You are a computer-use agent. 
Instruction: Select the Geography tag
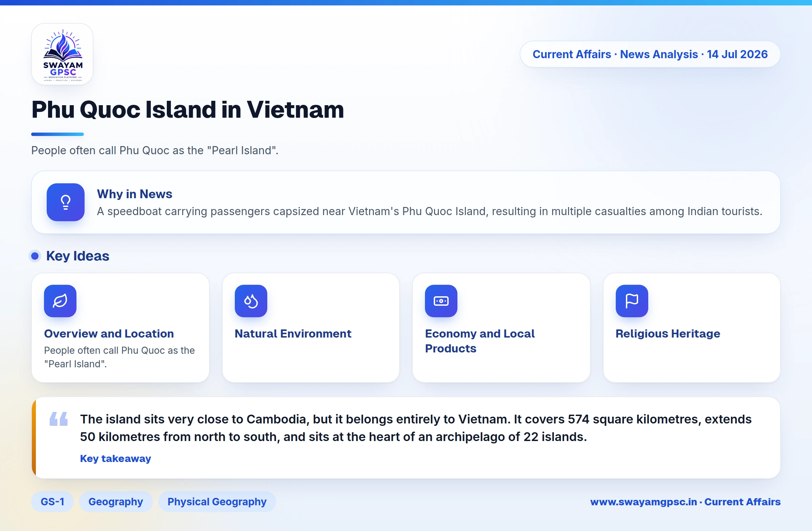point(116,501)
